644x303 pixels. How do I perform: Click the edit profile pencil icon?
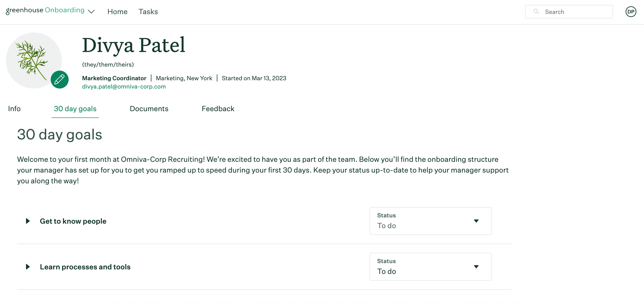[60, 80]
